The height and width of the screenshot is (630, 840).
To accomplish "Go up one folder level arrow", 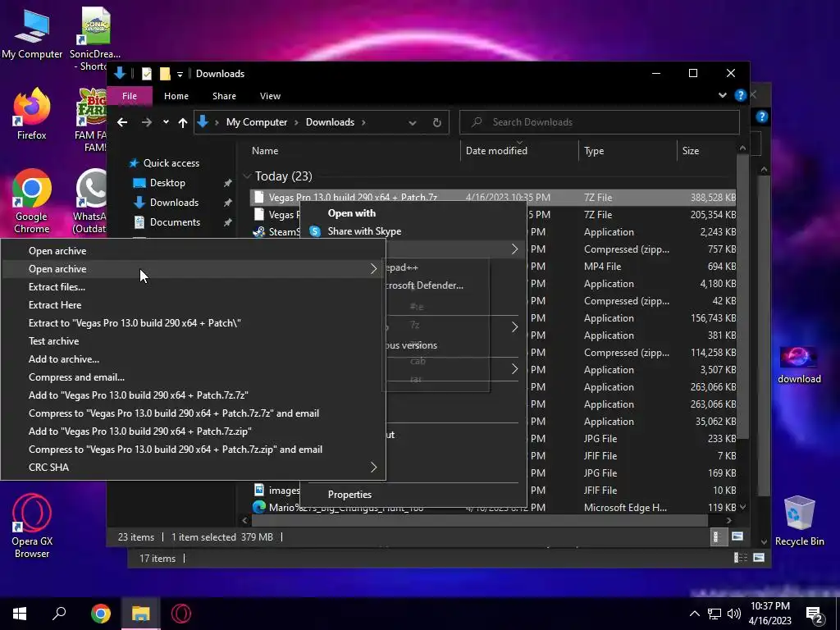I will [x=183, y=123].
